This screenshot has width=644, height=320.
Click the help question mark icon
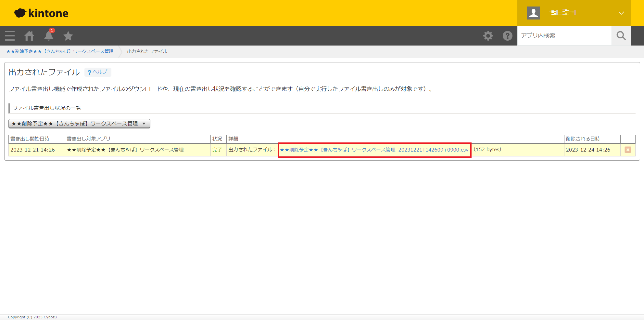[x=507, y=36]
